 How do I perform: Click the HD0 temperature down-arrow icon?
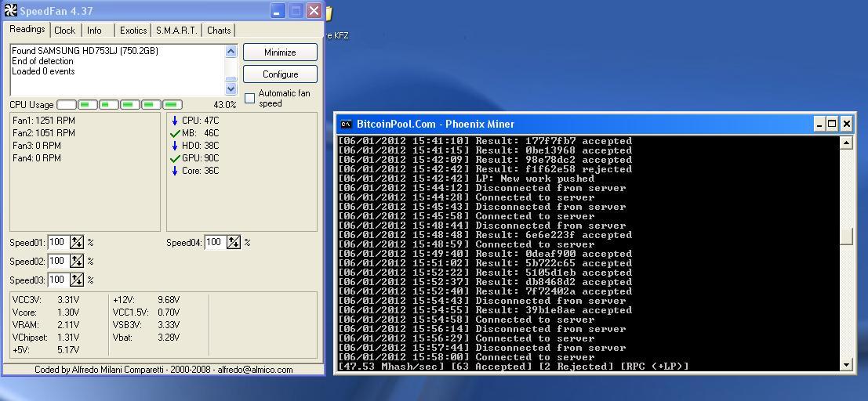tap(175, 146)
